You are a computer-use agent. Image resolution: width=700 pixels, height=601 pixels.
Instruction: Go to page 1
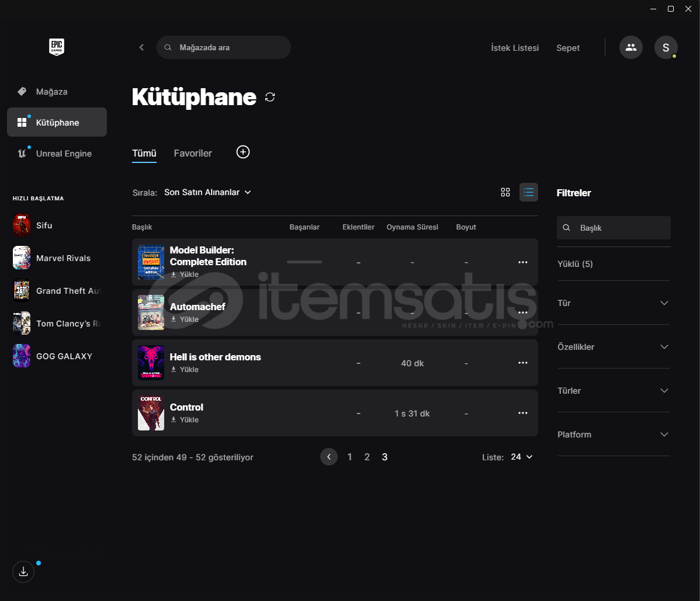tap(349, 457)
